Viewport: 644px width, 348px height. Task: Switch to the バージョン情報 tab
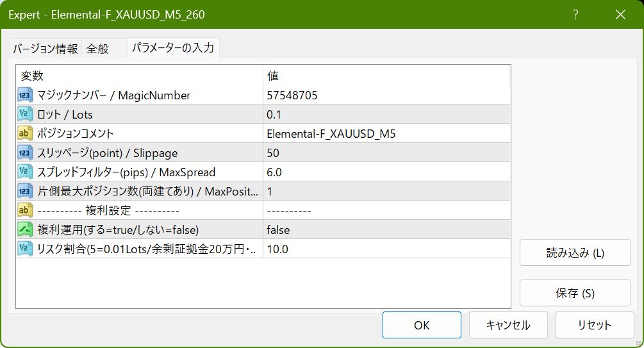[45, 49]
